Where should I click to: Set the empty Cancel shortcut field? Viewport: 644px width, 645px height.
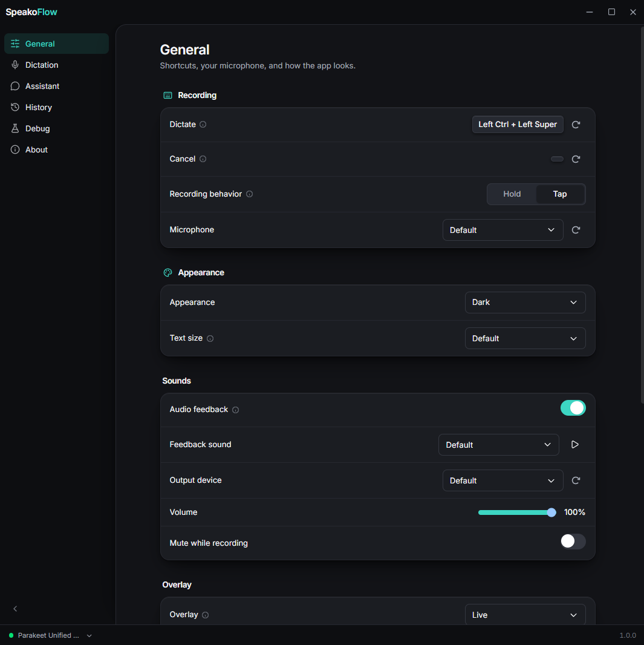coord(557,159)
